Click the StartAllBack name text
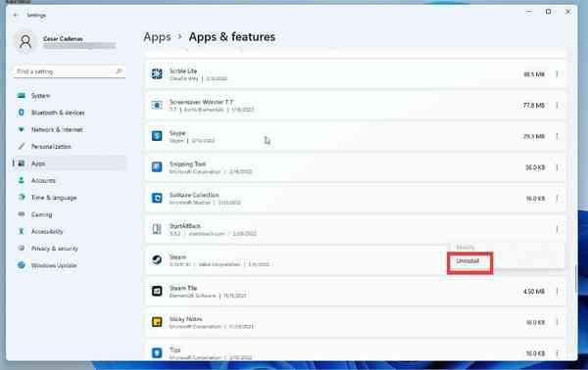Viewport: 588px width, 370px height. (185, 226)
